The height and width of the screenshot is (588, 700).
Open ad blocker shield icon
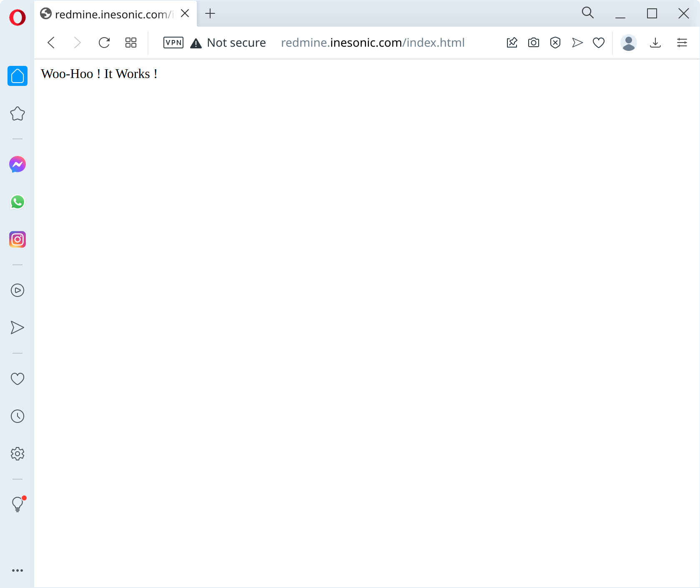tap(555, 43)
